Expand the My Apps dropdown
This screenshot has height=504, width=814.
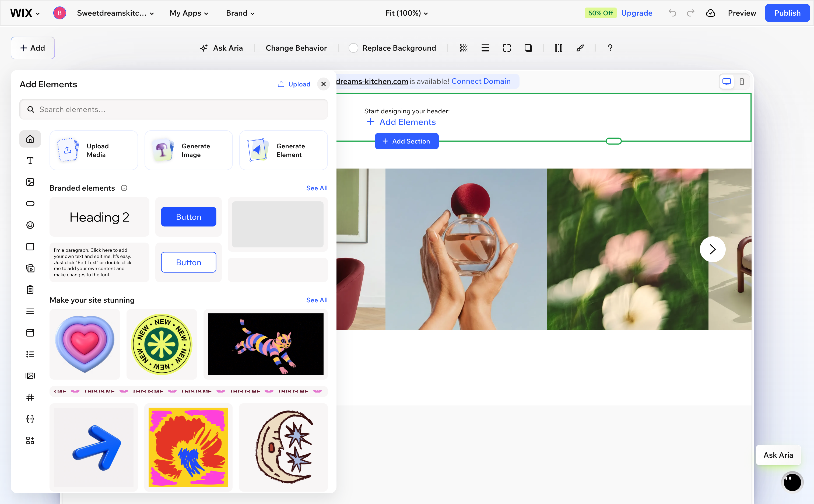tap(189, 13)
